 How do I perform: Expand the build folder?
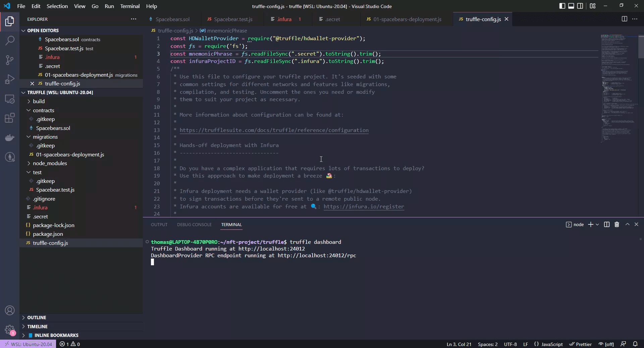(x=81, y=101)
